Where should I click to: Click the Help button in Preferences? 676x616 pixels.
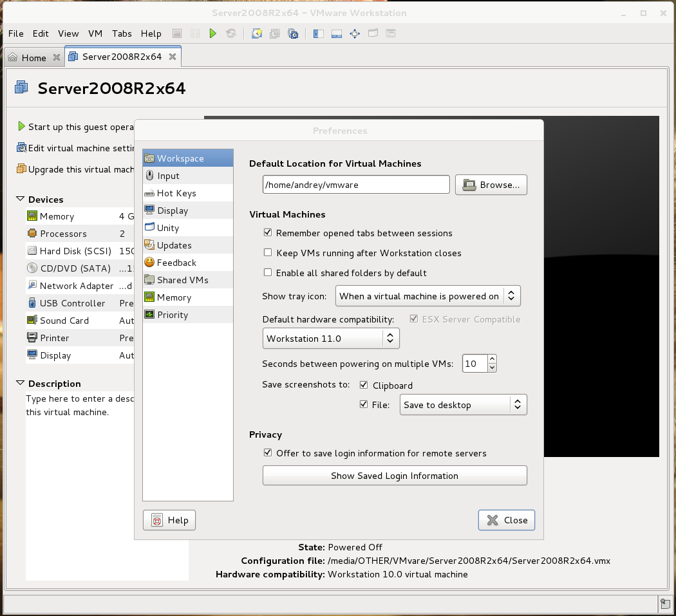(169, 520)
